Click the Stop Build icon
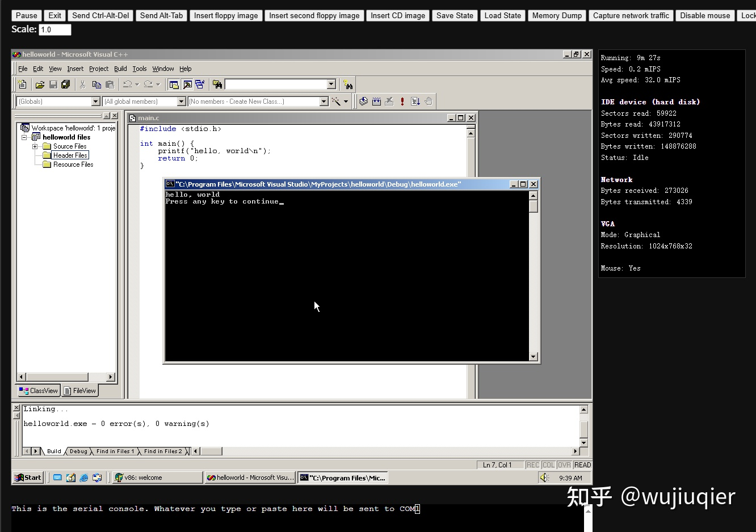 coord(389,102)
